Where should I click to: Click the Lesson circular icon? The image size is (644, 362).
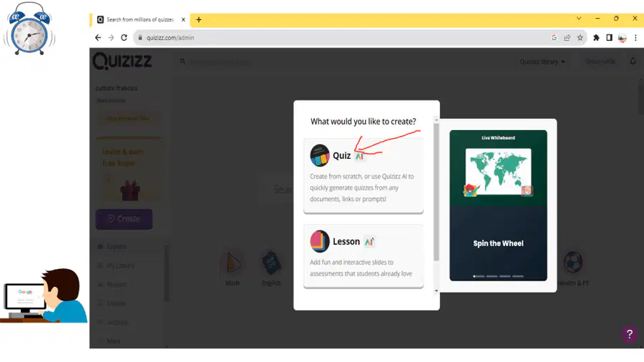[x=320, y=241]
